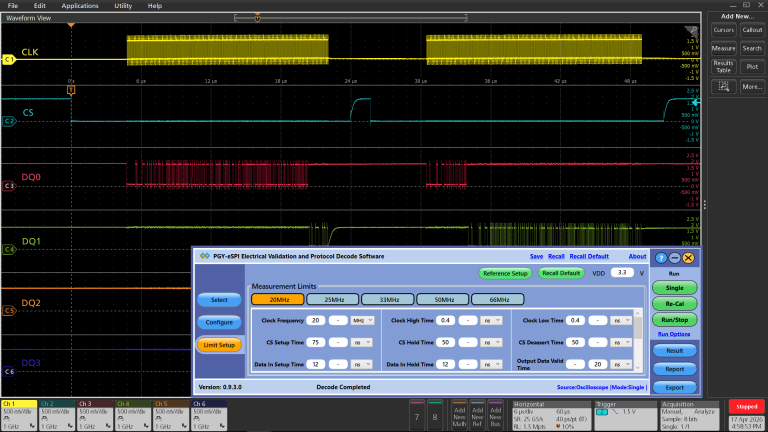Open CS Setup Time unit dropdown
Screen dimensions: 768x432
[x=361, y=342]
